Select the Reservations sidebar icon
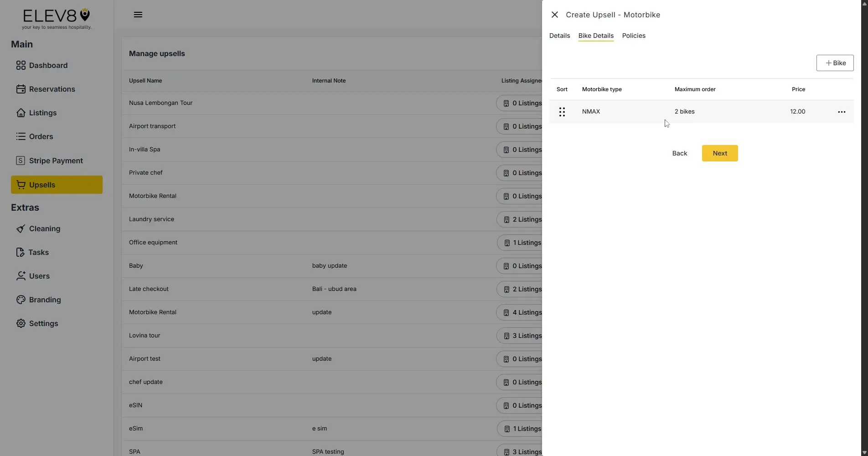 coord(21,88)
